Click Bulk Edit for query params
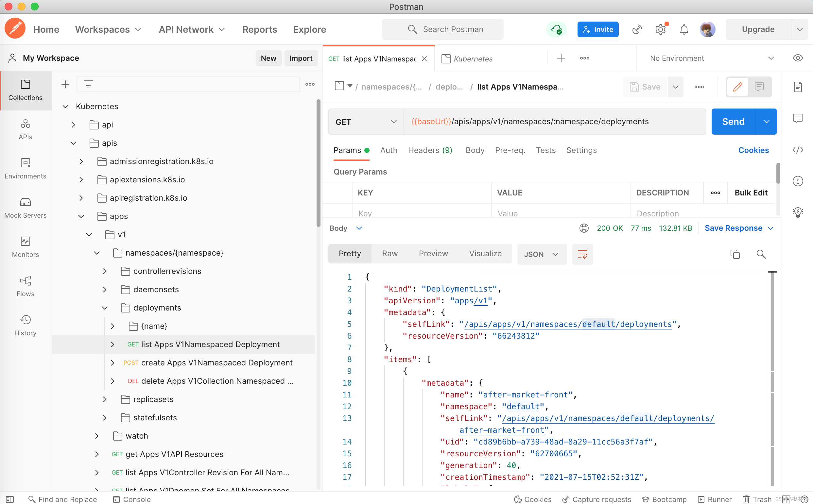Image resolution: width=813 pixels, height=504 pixels. click(751, 192)
